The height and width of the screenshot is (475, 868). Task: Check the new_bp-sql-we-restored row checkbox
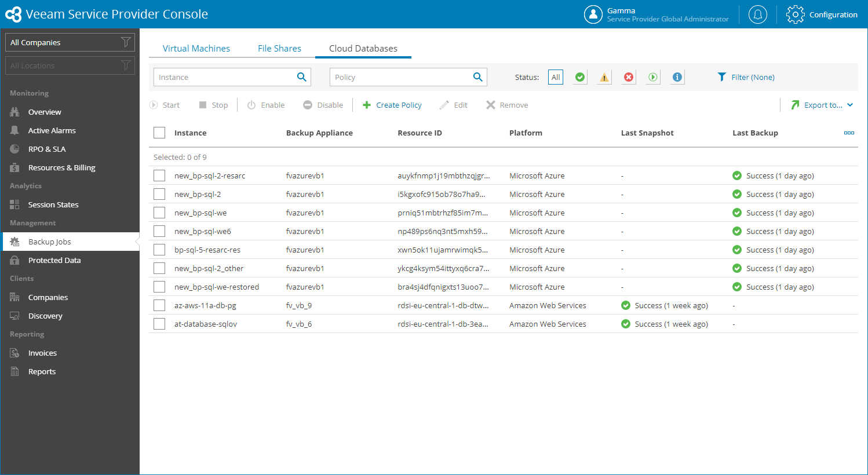pos(159,287)
